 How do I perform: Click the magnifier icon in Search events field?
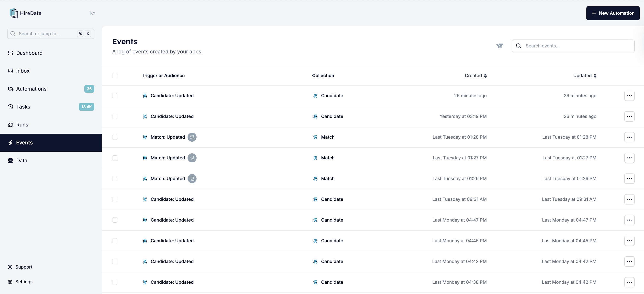coord(519,46)
